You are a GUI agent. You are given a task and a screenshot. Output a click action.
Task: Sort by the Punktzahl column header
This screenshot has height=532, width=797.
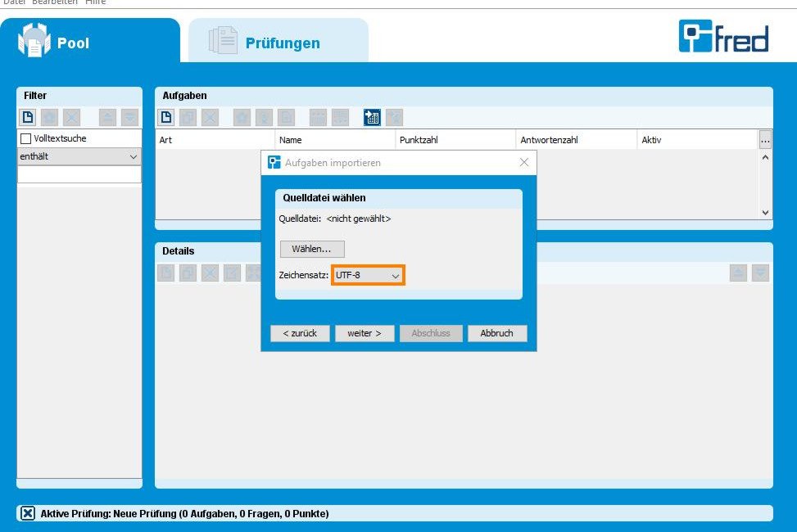(x=455, y=140)
